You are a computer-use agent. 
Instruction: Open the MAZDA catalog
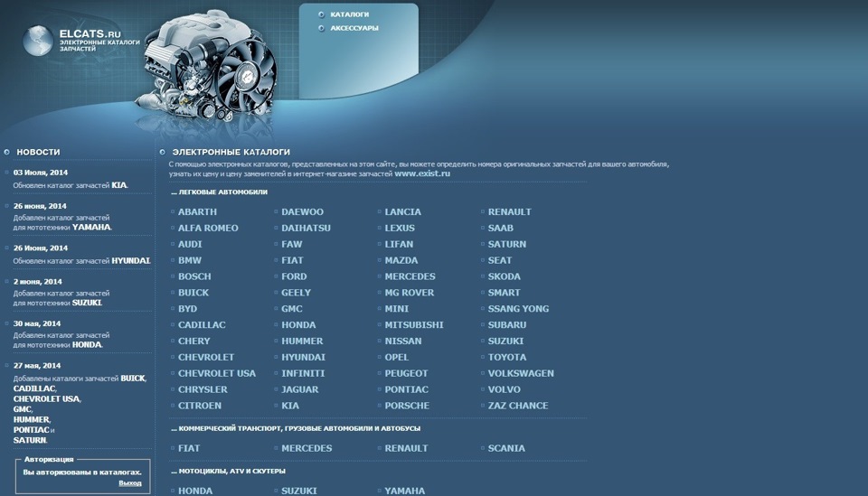click(x=401, y=260)
